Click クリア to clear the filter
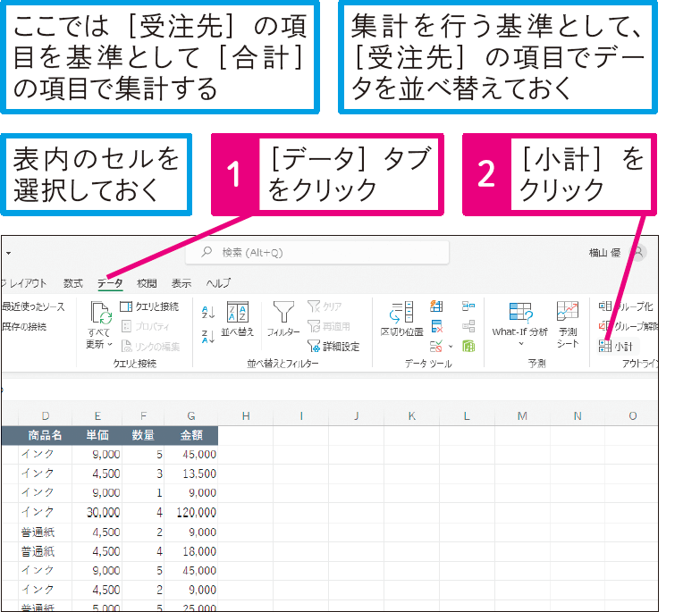 point(325,306)
